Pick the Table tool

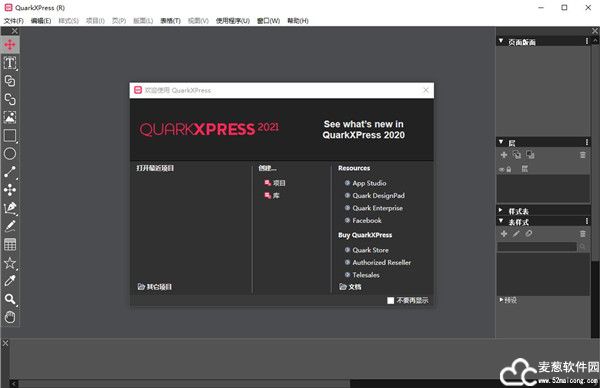(10, 244)
